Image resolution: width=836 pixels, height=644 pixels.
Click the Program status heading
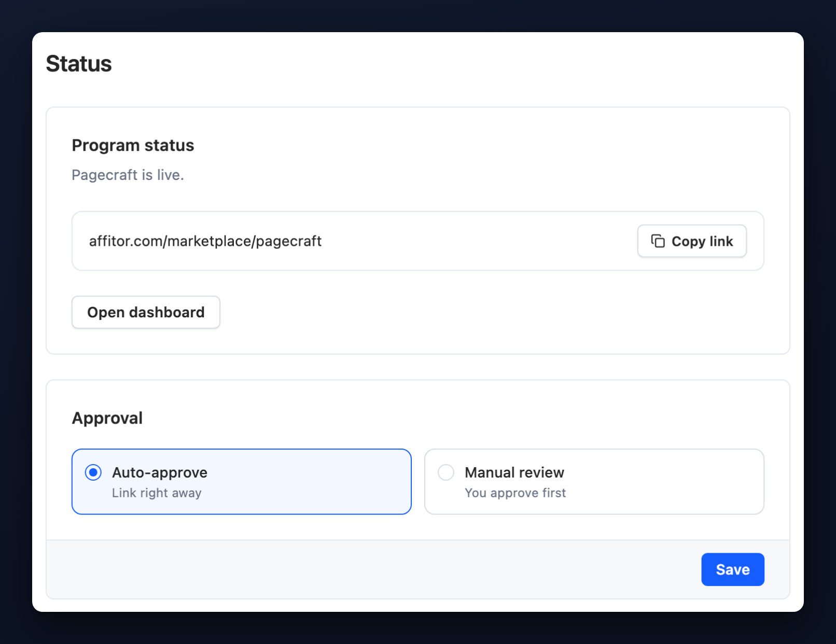pos(133,145)
